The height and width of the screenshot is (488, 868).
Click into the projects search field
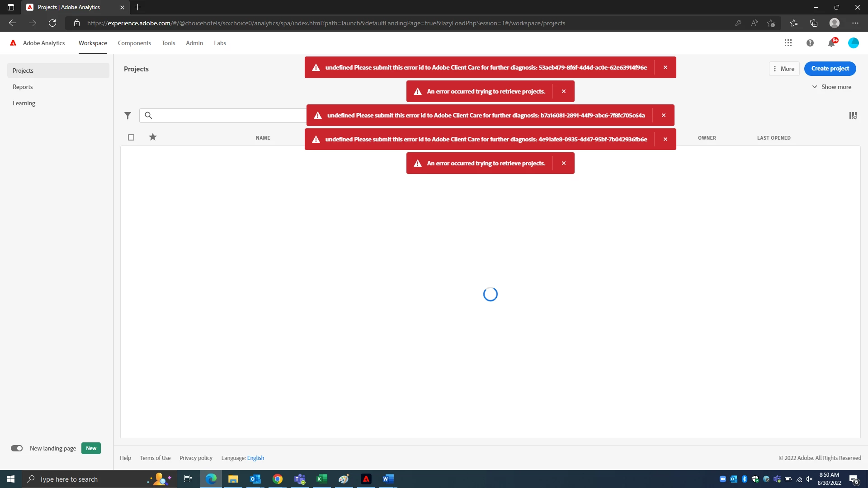[226, 116]
